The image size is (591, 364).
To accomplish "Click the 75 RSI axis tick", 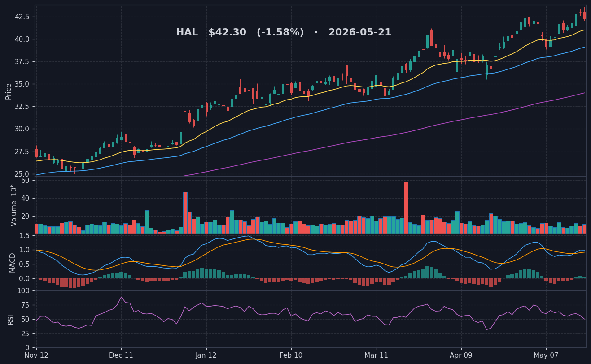I will coord(26,305).
